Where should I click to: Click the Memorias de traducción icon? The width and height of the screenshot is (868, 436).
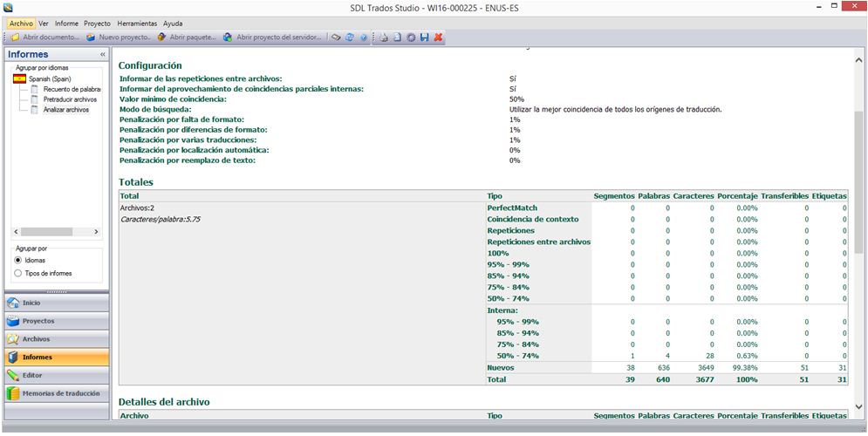coord(13,393)
